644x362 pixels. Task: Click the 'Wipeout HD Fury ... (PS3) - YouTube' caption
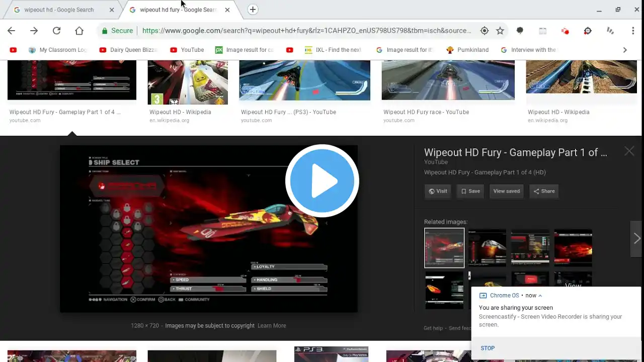[288, 112]
